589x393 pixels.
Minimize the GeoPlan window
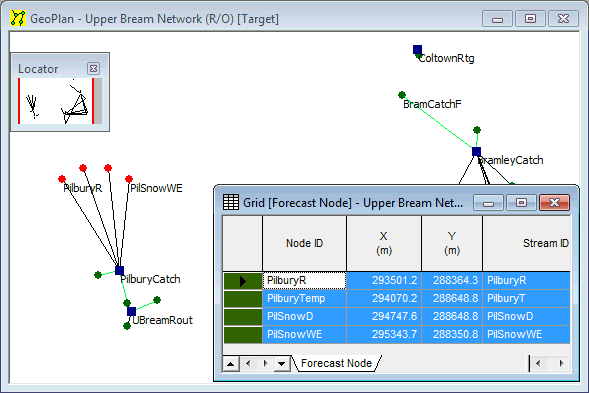[497, 18]
